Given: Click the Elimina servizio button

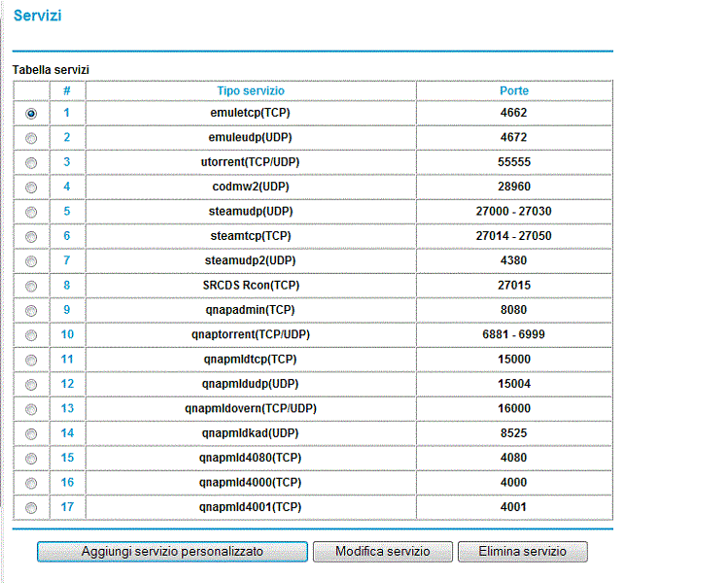Looking at the screenshot, I should 522,551.
